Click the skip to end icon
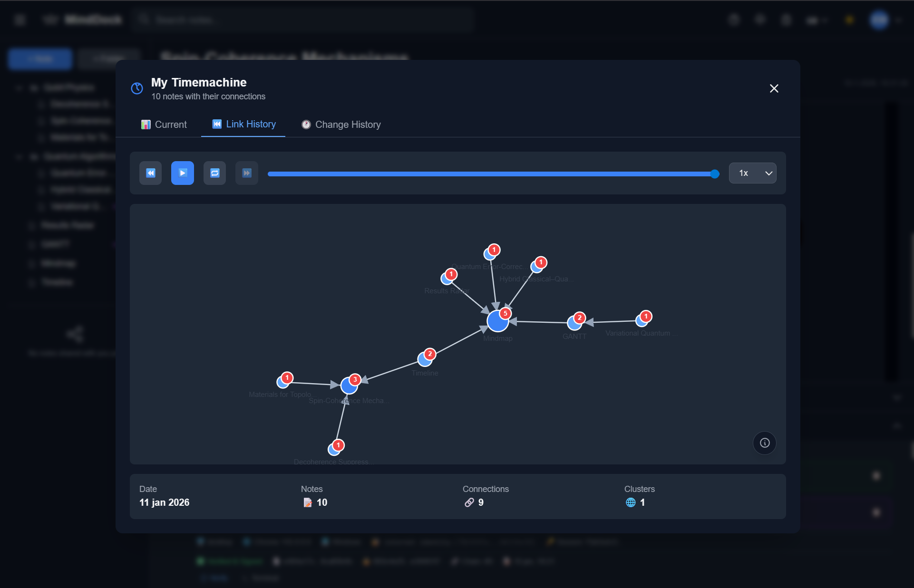 (246, 173)
